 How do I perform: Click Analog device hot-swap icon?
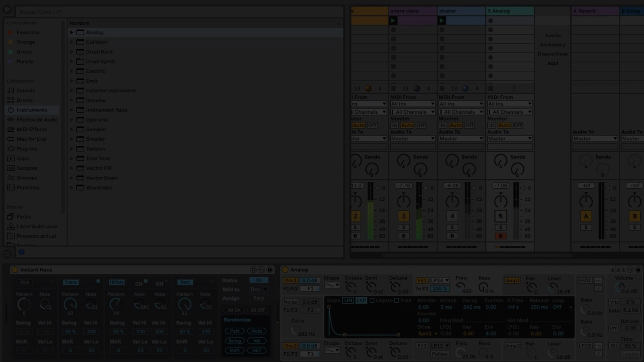pyautogui.click(x=630, y=270)
